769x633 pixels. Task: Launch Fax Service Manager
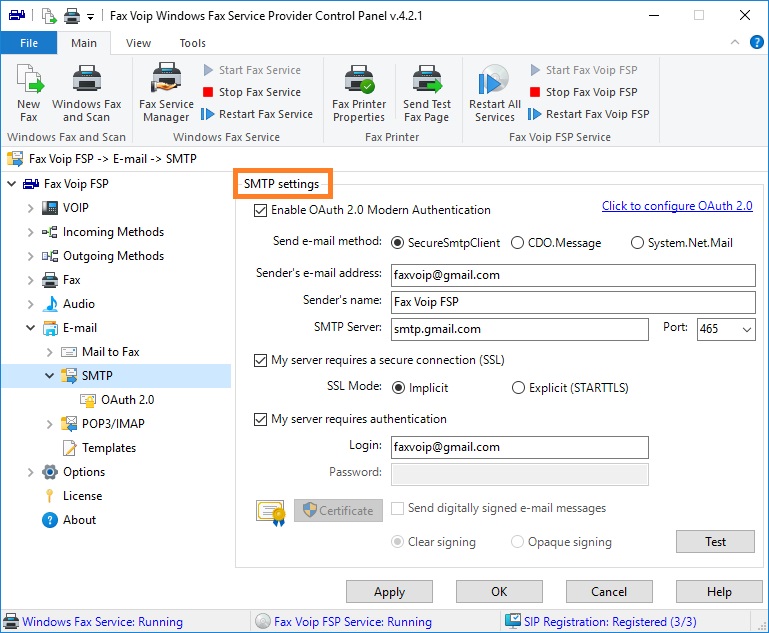tap(166, 93)
